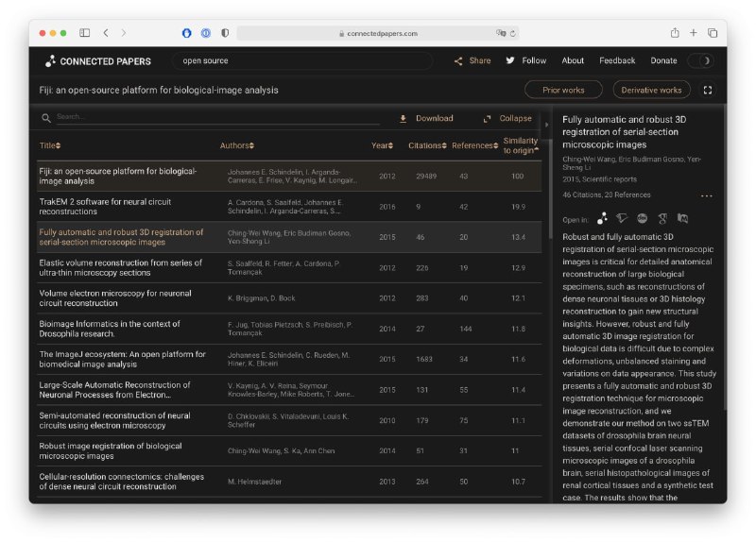Viewport: 756px width, 542px height.
Task: Focus the table Search field
Action: click(218, 117)
